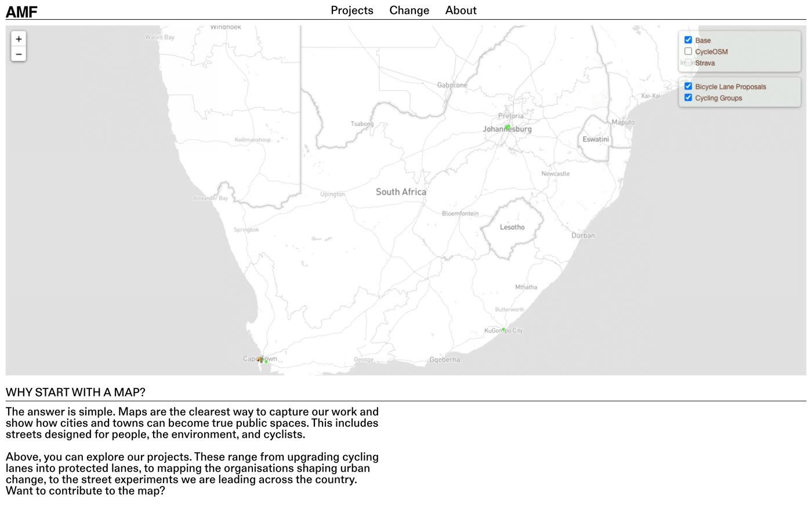
Task: Uncheck the Base layer checkbox
Action: [688, 40]
